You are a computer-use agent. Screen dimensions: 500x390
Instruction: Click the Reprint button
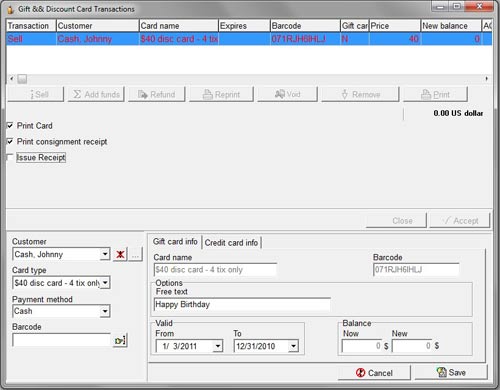pos(221,94)
